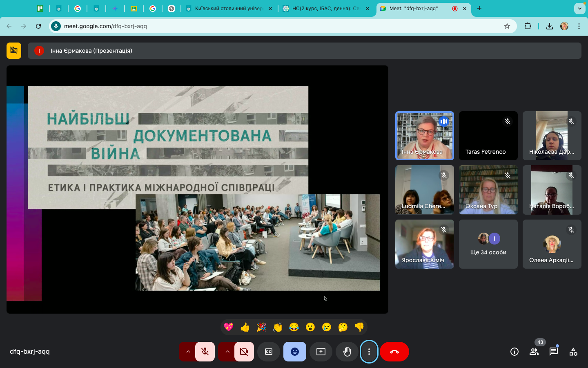Switch to the Київський столичний університет tab
The width and height of the screenshot is (588, 368).
coord(228,9)
